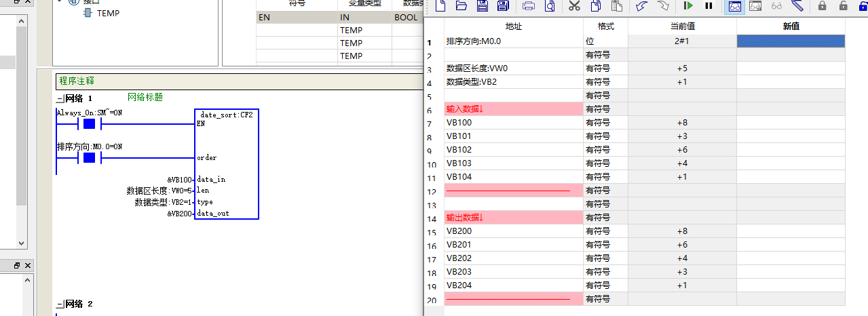The height and width of the screenshot is (316, 868).
Task: Click the Redo arrow icon
Action: tap(663, 6)
